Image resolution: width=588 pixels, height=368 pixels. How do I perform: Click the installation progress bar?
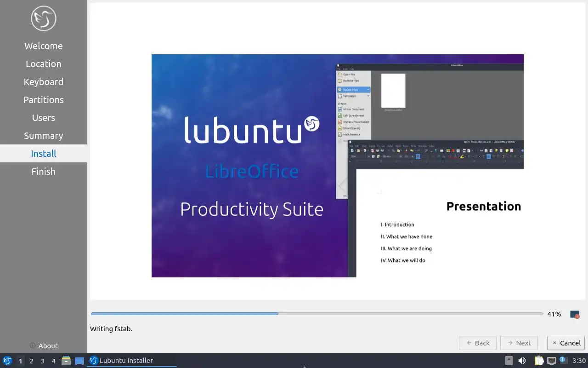pos(317,314)
